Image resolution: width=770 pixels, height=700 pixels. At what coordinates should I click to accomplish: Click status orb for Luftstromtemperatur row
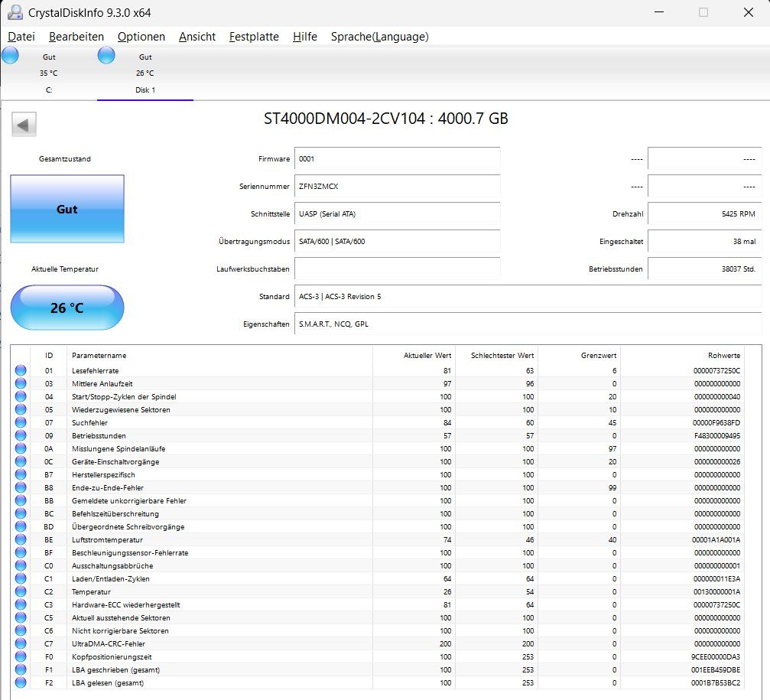21,540
